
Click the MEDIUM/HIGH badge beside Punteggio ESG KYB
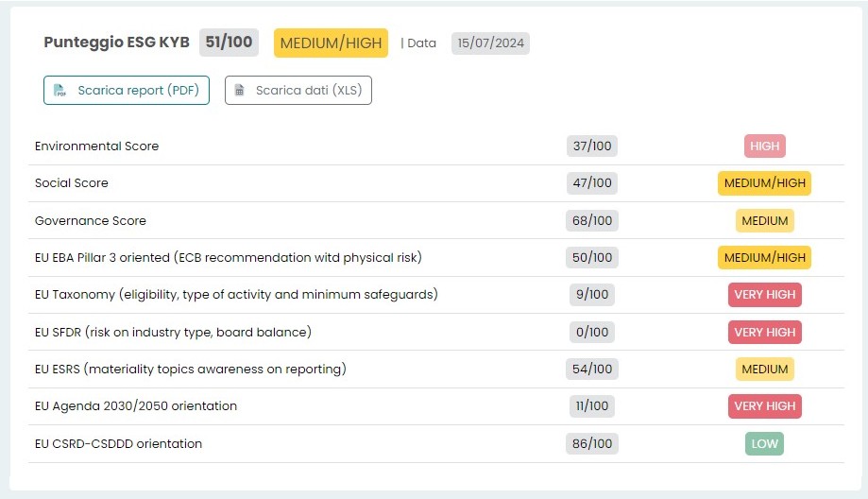tap(331, 43)
